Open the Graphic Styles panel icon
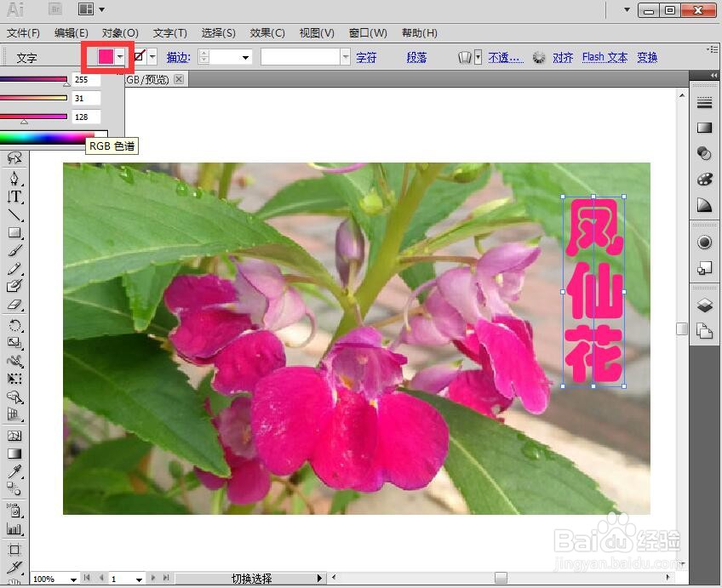 (x=704, y=268)
